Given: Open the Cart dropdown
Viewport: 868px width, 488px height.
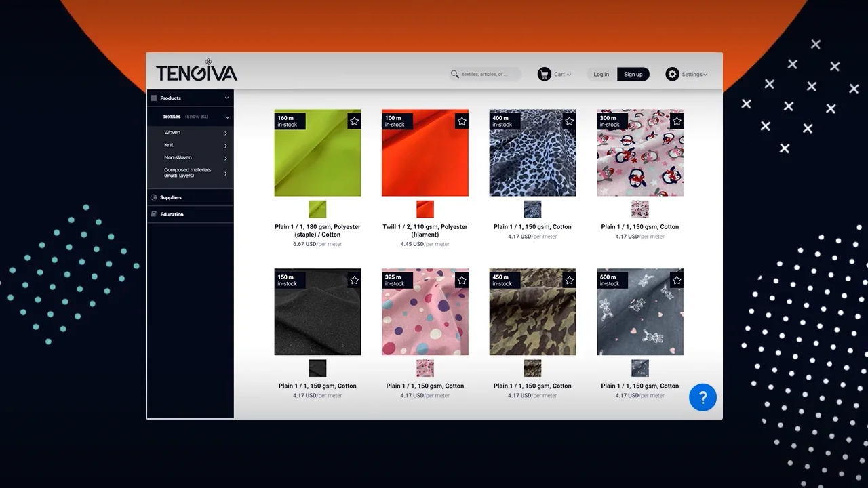Looking at the screenshot, I should pos(563,75).
